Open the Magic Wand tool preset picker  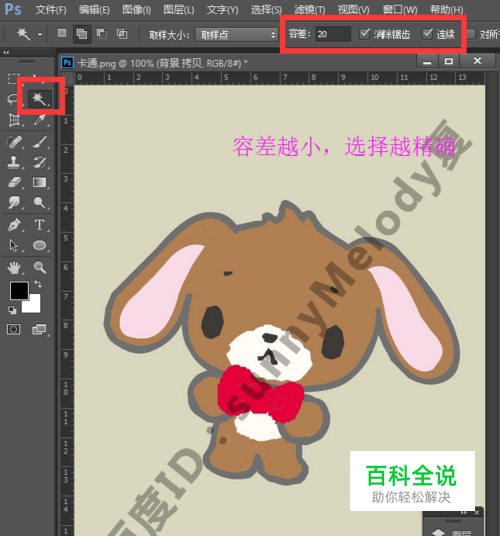(x=40, y=34)
